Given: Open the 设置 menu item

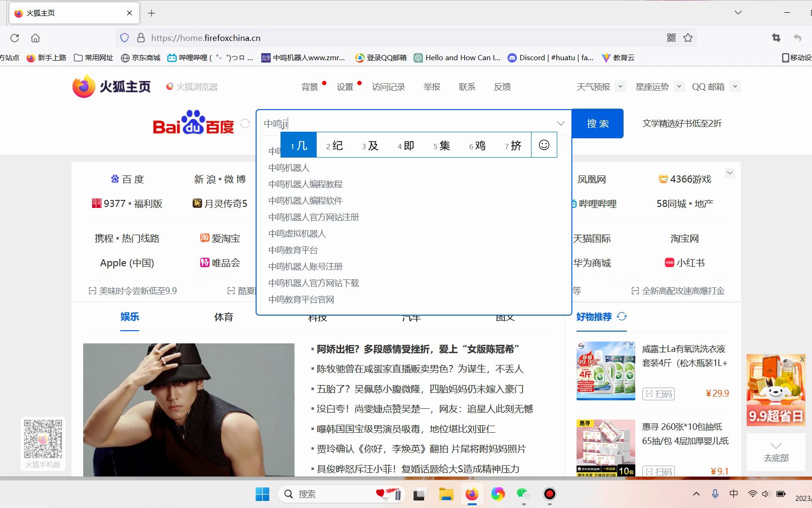Looking at the screenshot, I should 344,87.
